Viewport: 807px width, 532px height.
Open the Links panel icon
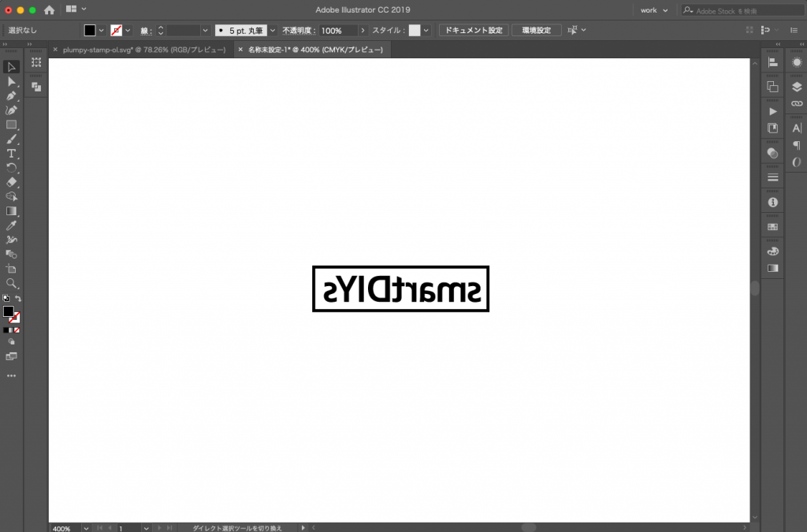click(797, 103)
